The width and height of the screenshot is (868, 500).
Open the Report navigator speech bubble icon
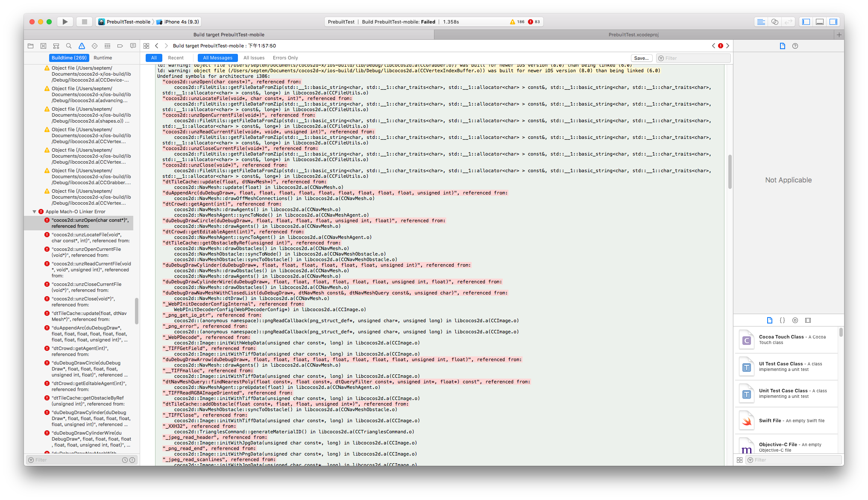(133, 46)
